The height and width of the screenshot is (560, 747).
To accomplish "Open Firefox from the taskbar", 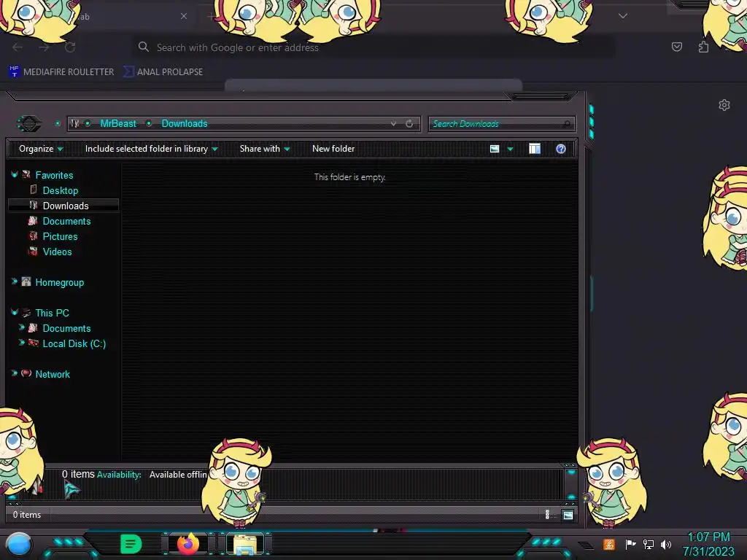I will pos(188,544).
